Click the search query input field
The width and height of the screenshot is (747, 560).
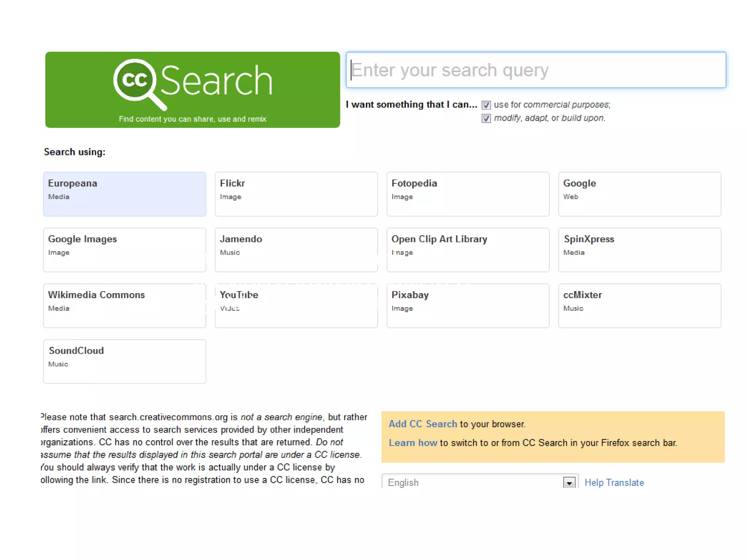pyautogui.click(x=535, y=70)
